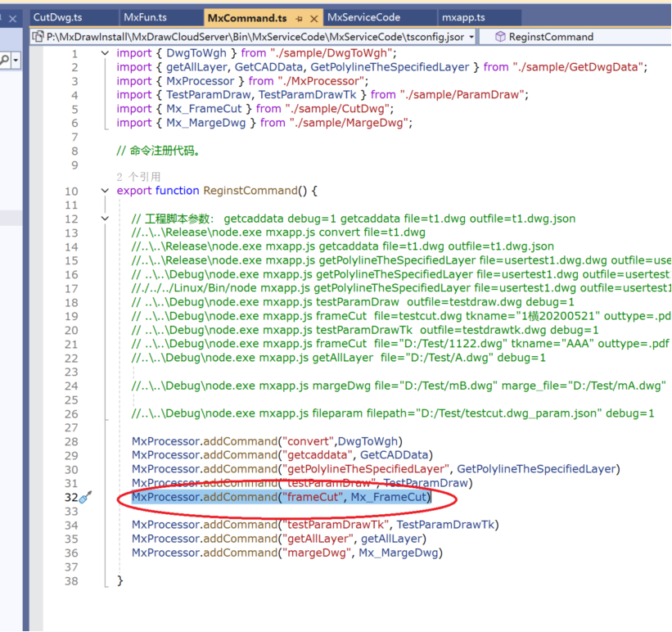Click the quick actions screwdriver icon on line 32

tap(86, 497)
